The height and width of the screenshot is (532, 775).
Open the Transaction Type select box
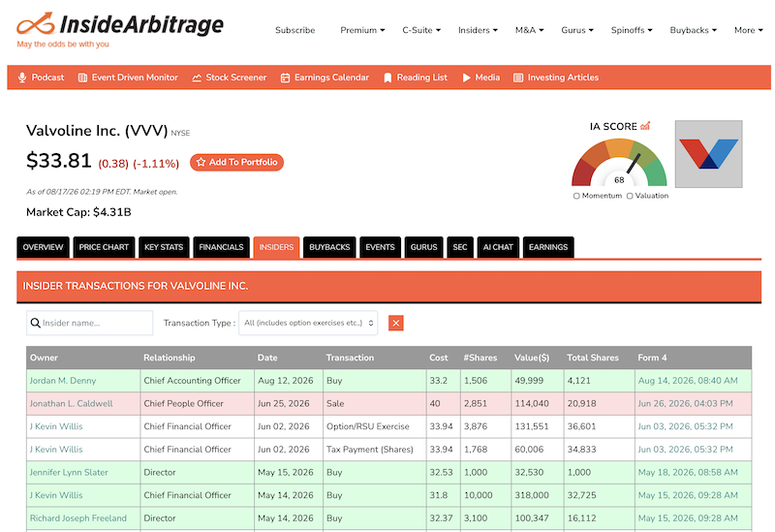308,323
